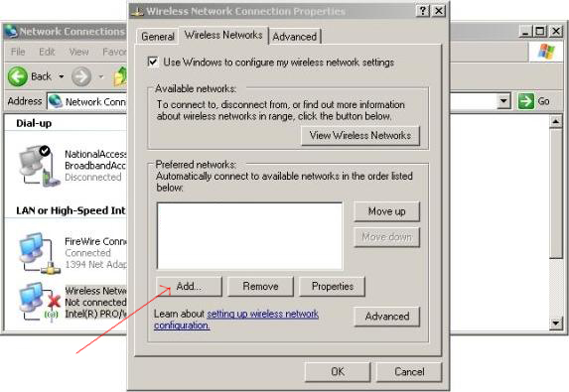Click the Up folder icon in toolbar

(120, 76)
